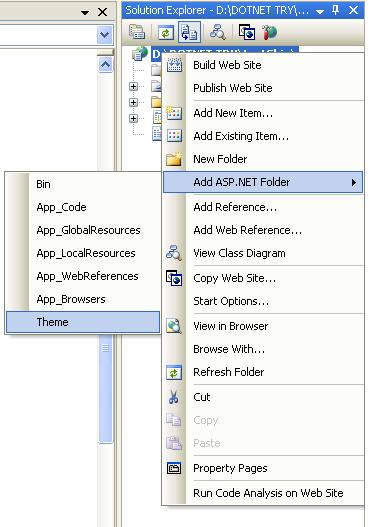Open the Solution Explorer window position dropdown
371x527 pixels.
pyautogui.click(x=320, y=12)
